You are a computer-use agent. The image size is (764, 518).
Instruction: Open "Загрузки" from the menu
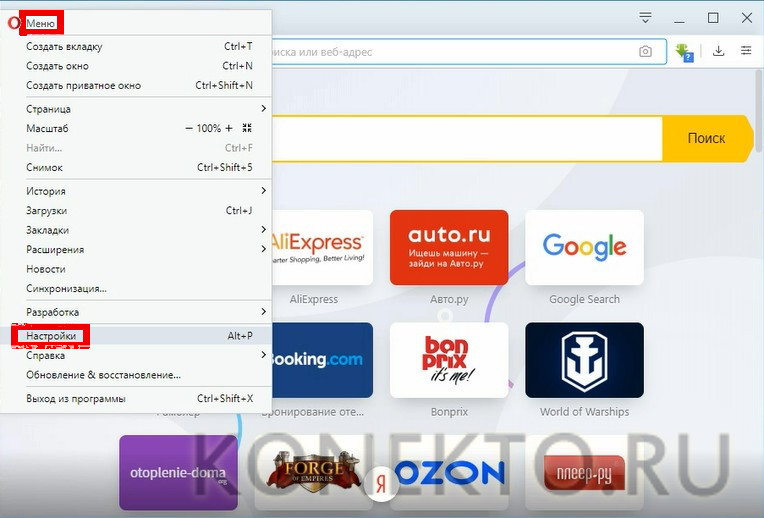point(136,211)
